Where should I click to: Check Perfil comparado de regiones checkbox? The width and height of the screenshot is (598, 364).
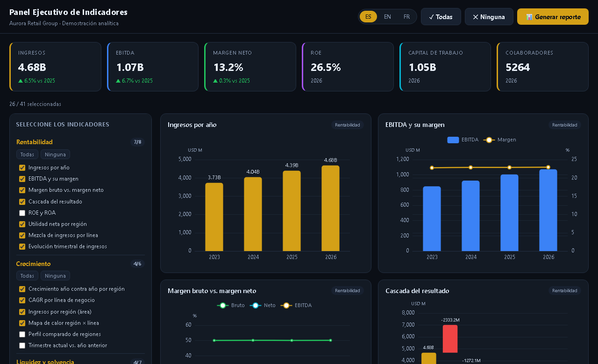pyautogui.click(x=22, y=334)
